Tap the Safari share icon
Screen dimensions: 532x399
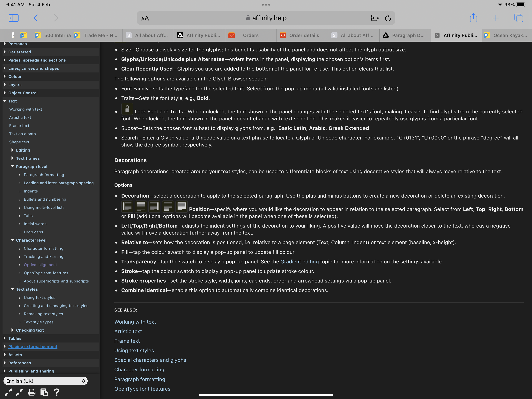473,18
